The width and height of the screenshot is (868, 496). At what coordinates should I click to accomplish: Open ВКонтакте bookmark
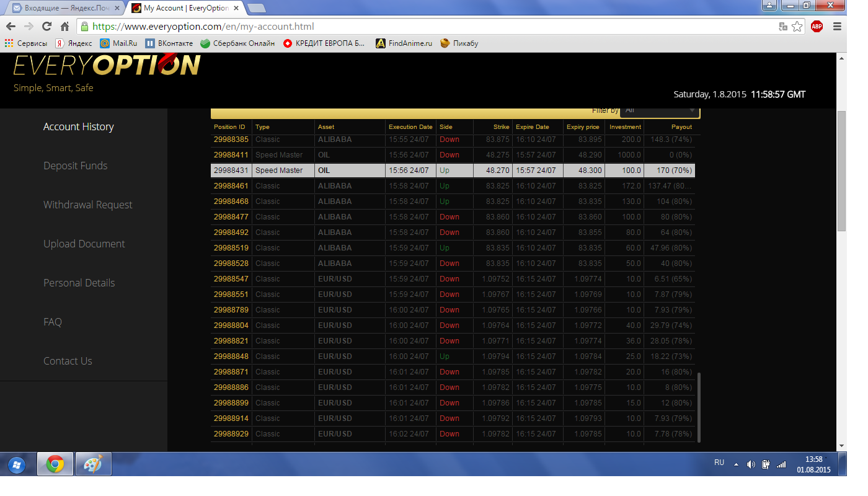click(169, 43)
